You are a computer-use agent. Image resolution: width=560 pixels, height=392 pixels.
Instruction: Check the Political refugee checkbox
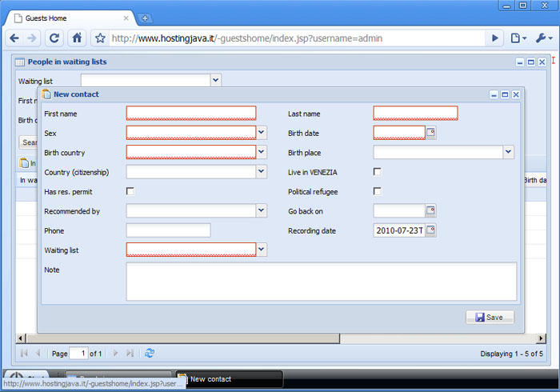[378, 191]
